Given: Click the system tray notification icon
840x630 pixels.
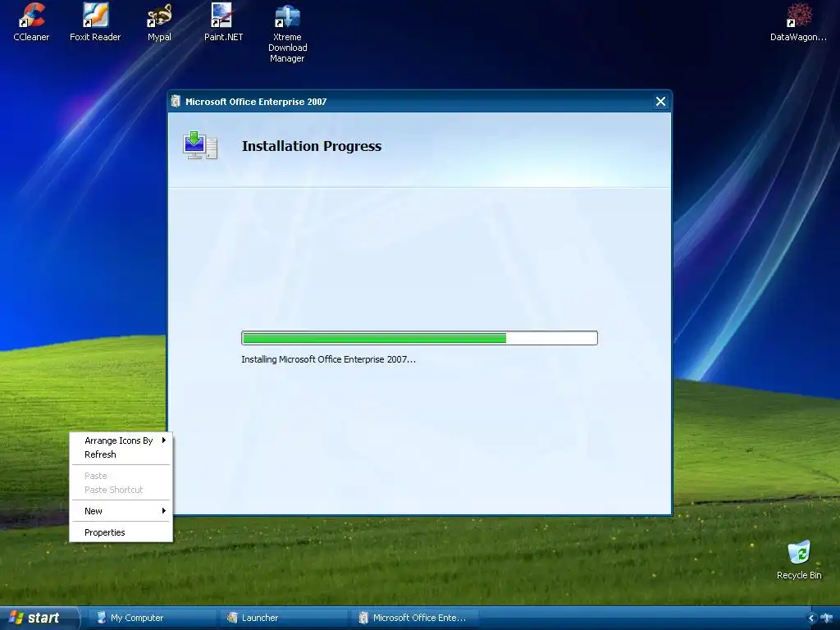Looking at the screenshot, I should (828, 619).
